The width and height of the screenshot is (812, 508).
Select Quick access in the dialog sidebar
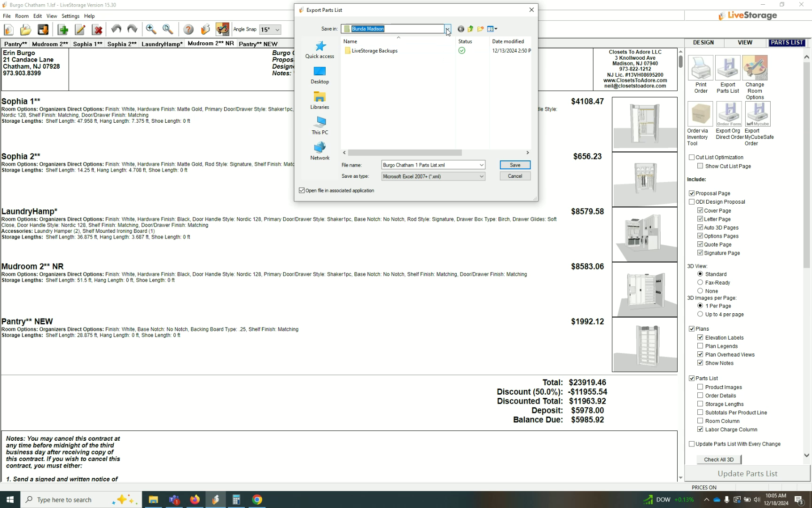(x=320, y=49)
